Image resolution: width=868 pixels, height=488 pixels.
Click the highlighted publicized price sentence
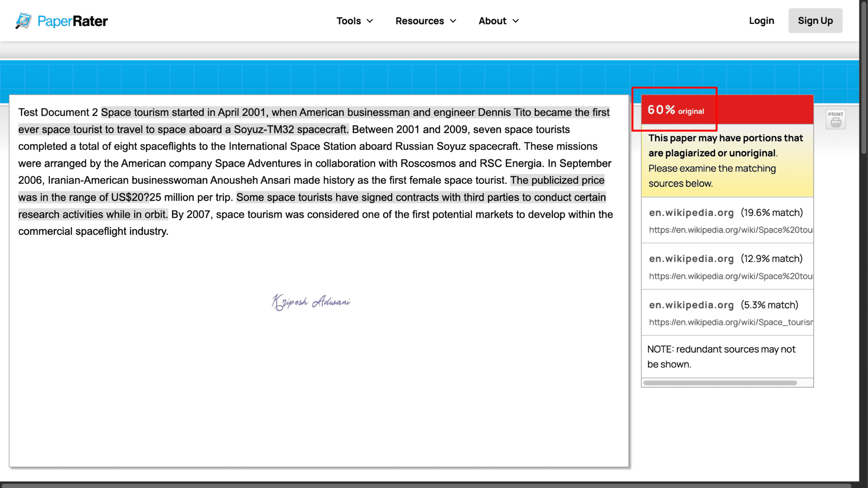557,180
